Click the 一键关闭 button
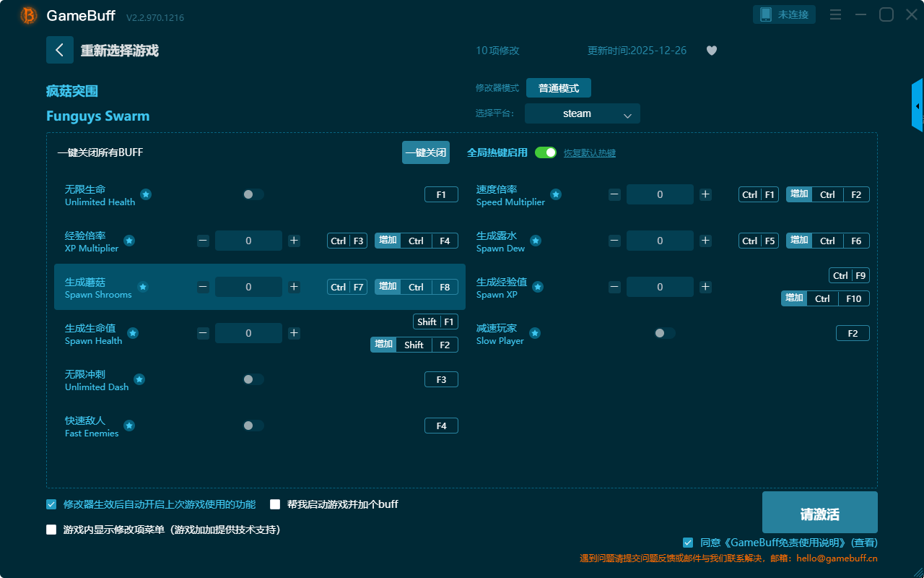The width and height of the screenshot is (924, 578). 425,152
